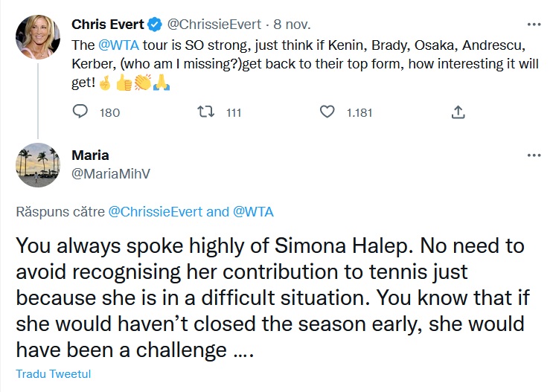The width and height of the screenshot is (553, 392).
Task: Open the three-dot menu on Chris Evert's tweet
Action: [534, 23]
